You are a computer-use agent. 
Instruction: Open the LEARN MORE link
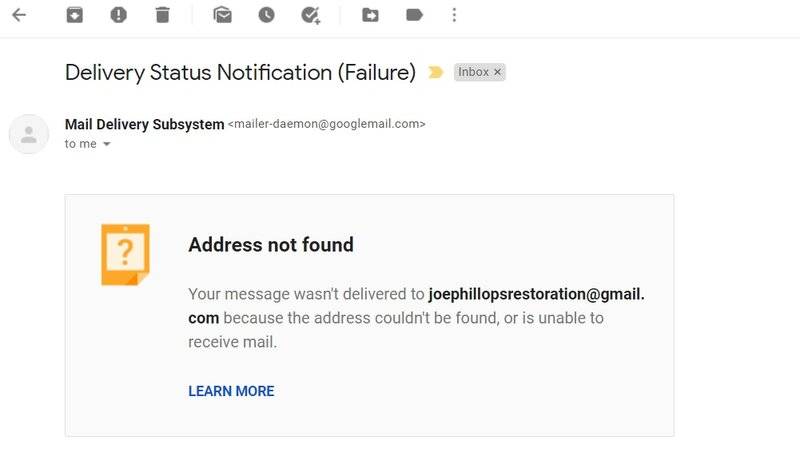(x=231, y=391)
